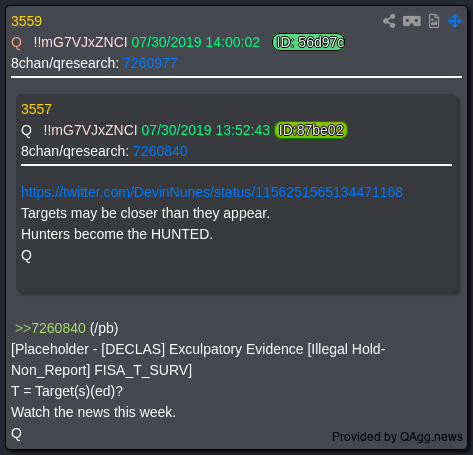Image resolution: width=473 pixels, height=455 pixels.
Task: Open the VR goggles view icon
Action: click(x=412, y=21)
